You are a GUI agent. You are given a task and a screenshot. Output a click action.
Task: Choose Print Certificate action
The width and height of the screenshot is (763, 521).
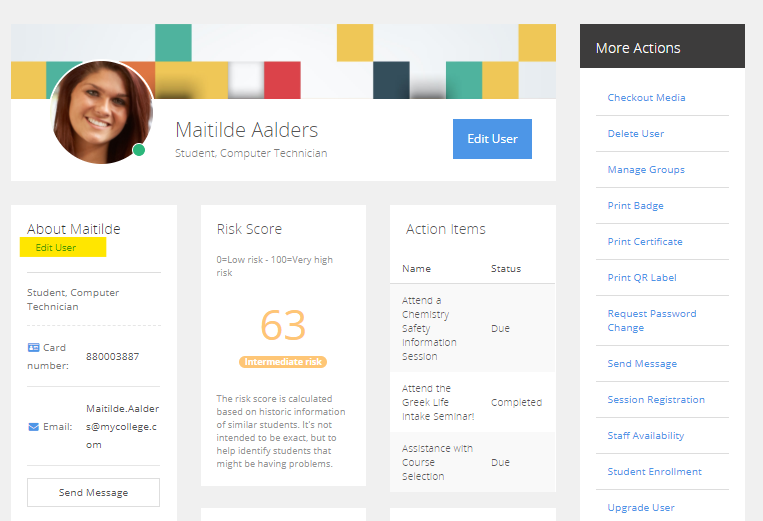(645, 241)
